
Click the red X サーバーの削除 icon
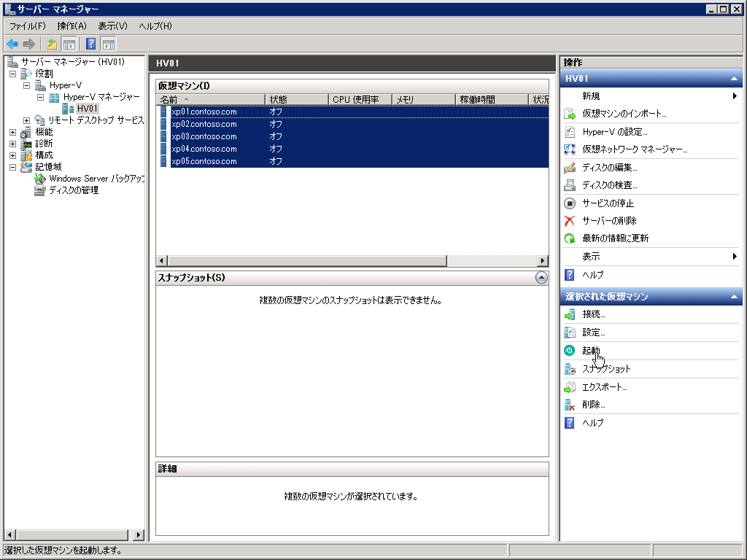(570, 221)
